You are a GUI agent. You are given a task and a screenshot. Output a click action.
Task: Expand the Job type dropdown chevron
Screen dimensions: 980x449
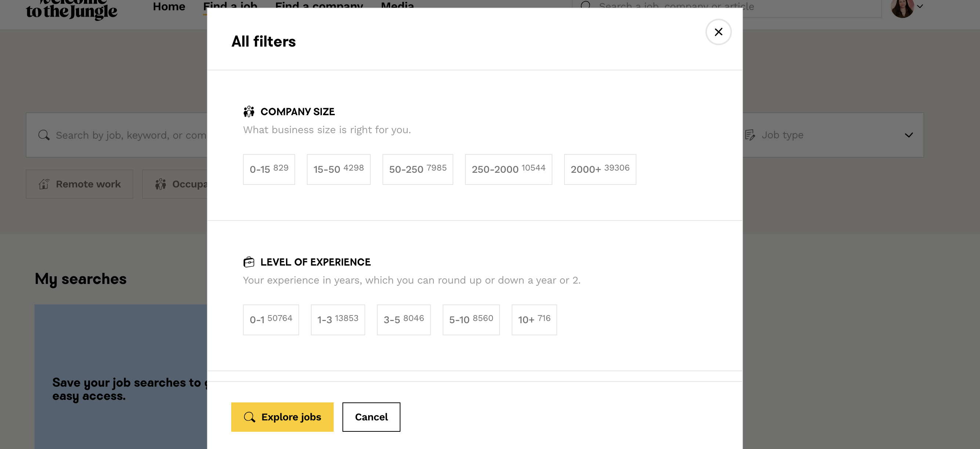tap(908, 135)
